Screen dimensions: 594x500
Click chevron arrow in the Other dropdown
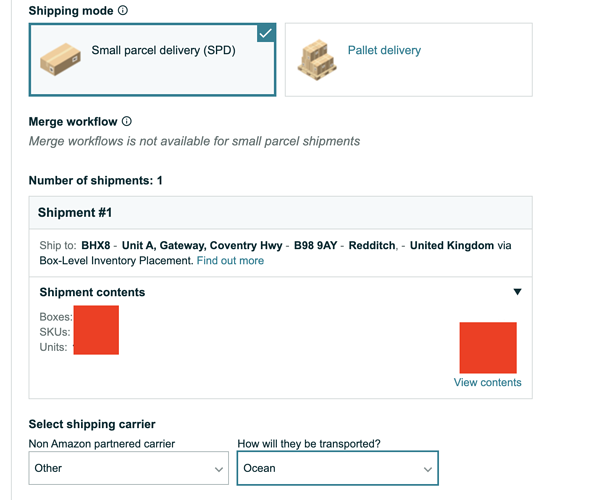pyautogui.click(x=219, y=469)
